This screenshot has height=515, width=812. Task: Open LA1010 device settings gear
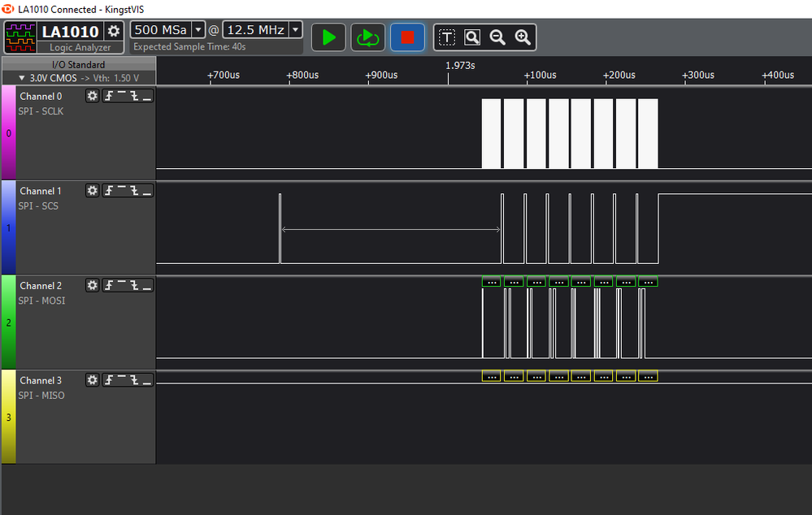pyautogui.click(x=114, y=31)
